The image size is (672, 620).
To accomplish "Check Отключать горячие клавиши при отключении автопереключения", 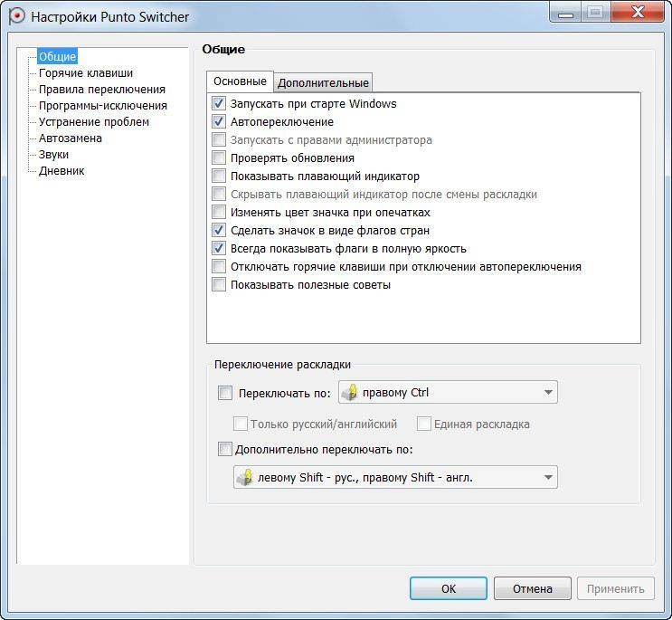I will coord(219,266).
